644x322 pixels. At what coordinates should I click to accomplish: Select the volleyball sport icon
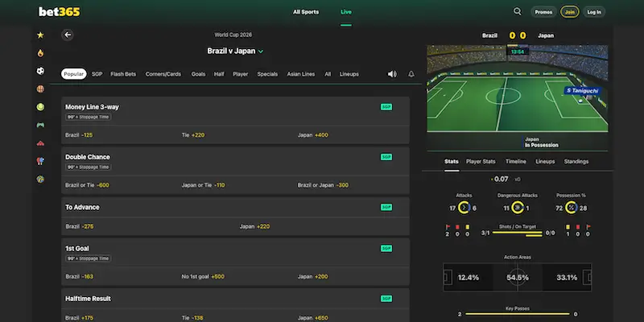coord(40,179)
